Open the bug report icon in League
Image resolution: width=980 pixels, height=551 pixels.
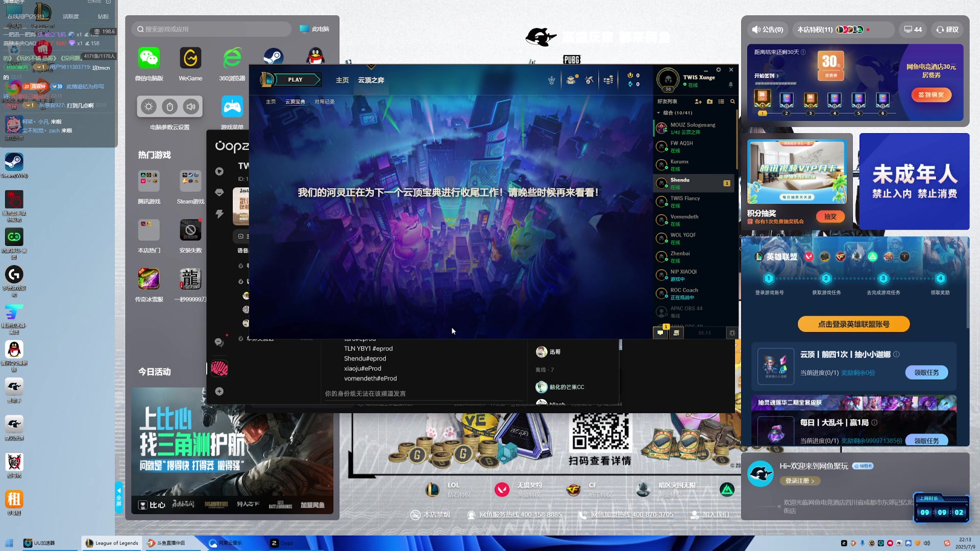tap(732, 333)
